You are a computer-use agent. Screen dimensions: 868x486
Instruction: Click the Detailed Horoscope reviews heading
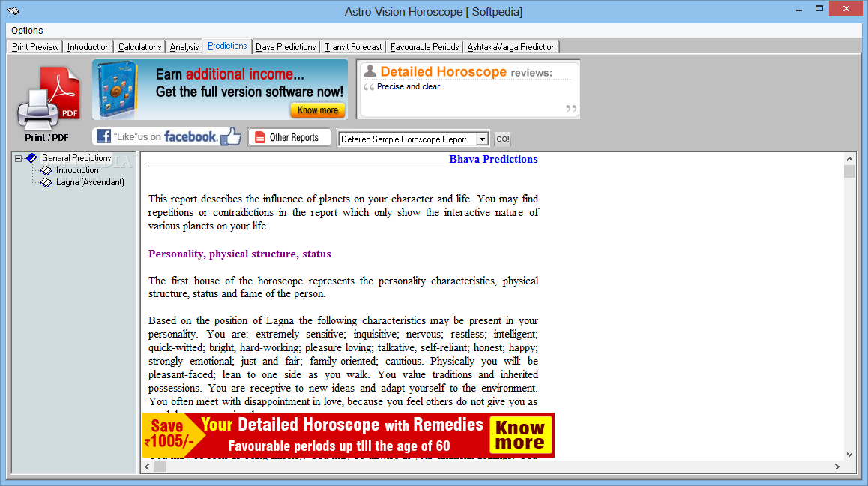click(x=466, y=72)
